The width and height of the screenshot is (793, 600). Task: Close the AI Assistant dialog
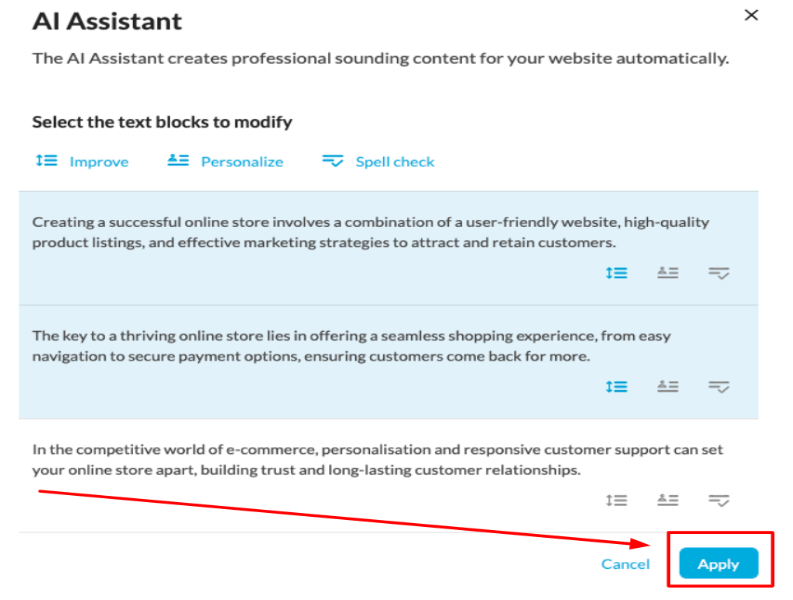click(751, 15)
